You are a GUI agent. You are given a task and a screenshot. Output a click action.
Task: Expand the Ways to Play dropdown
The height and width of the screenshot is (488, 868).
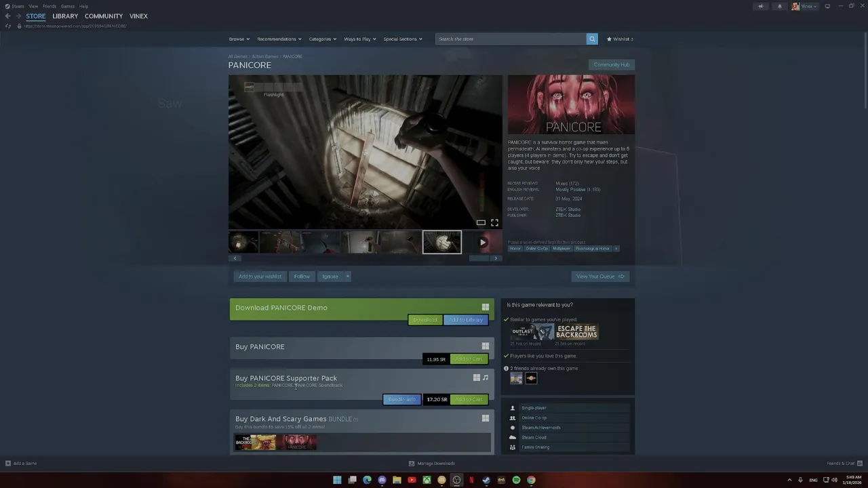[360, 39]
